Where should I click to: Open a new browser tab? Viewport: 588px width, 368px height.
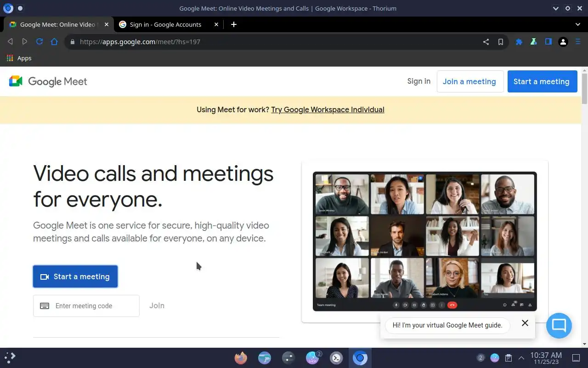click(233, 24)
